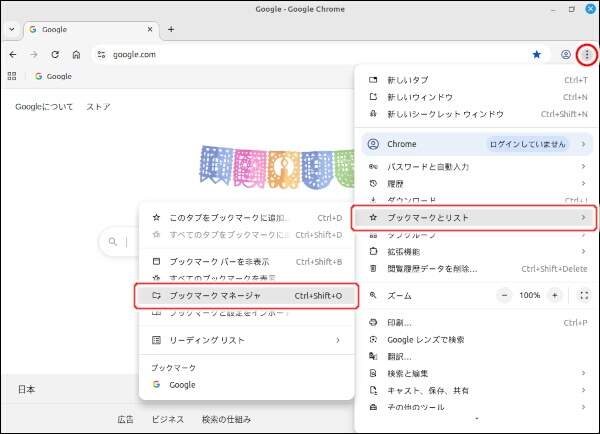The image size is (600, 434).
Task: Decrease zoom with the minus button
Action: tap(504, 295)
